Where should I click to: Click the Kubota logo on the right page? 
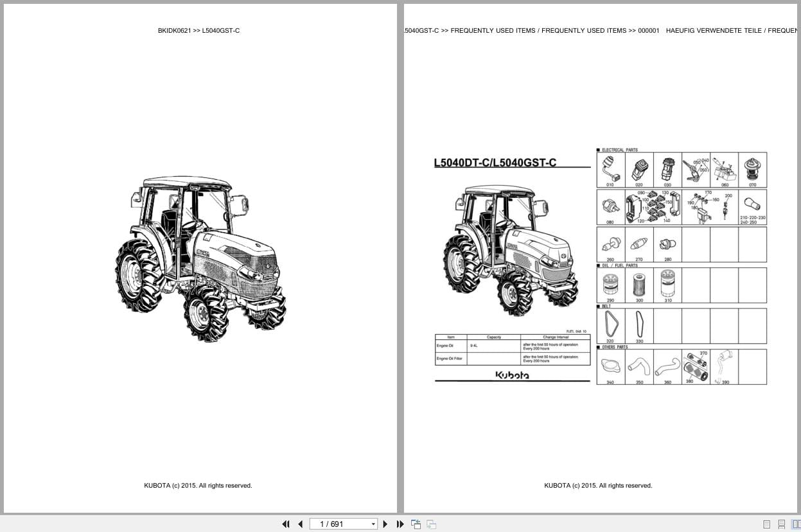(512, 375)
